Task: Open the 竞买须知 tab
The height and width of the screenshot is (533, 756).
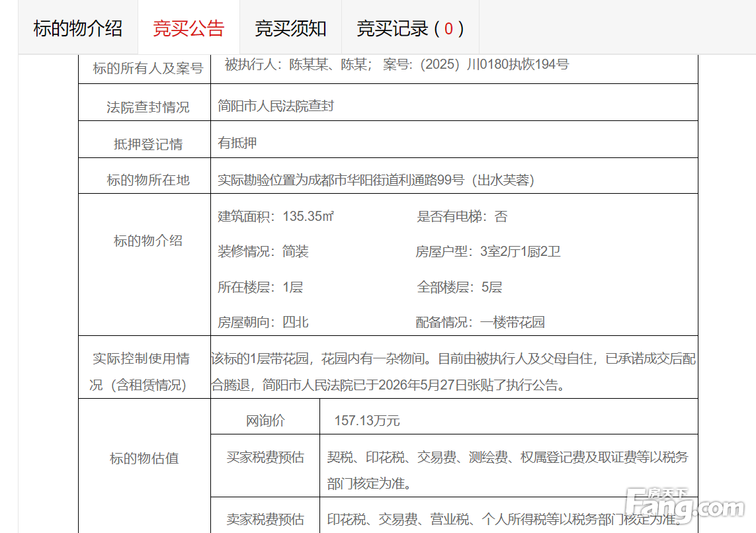Action: pyautogui.click(x=290, y=28)
